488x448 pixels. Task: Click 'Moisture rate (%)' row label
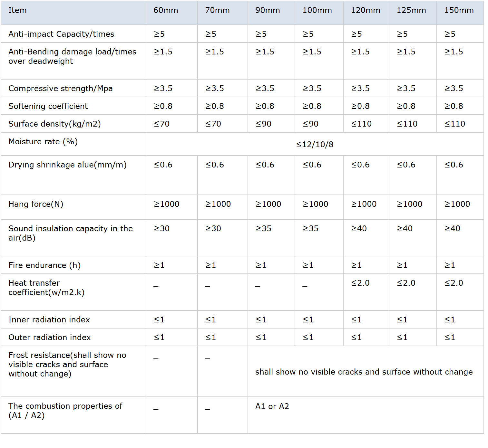pos(43,142)
